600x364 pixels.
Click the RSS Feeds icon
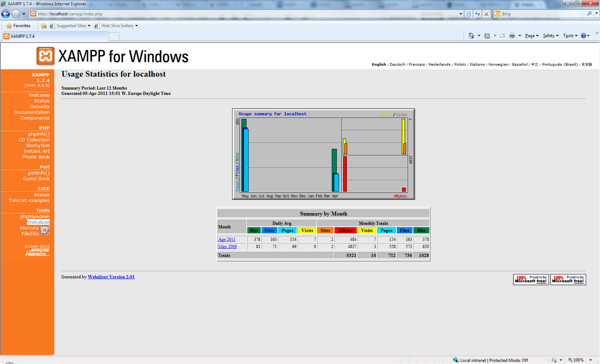(487, 36)
